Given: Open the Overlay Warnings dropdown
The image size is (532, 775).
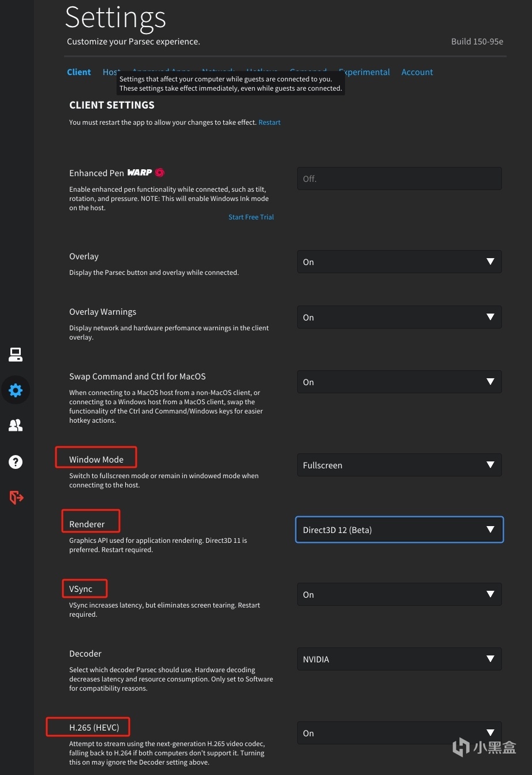Looking at the screenshot, I should point(399,317).
